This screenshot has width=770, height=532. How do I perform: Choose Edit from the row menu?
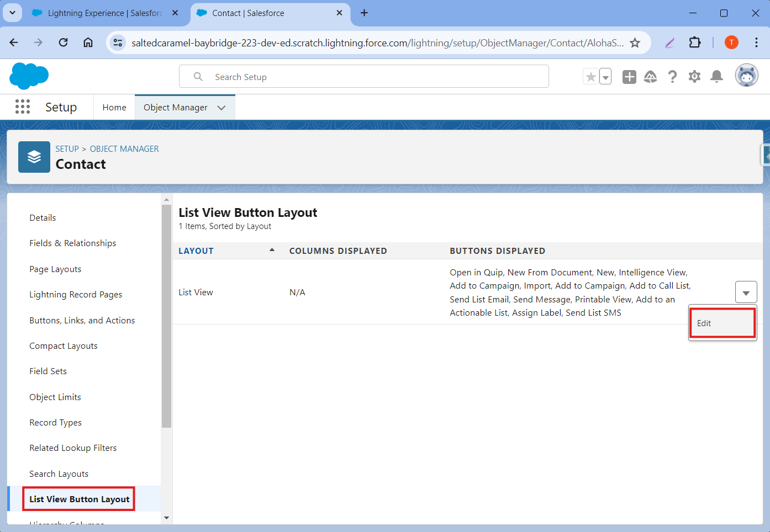coord(722,323)
